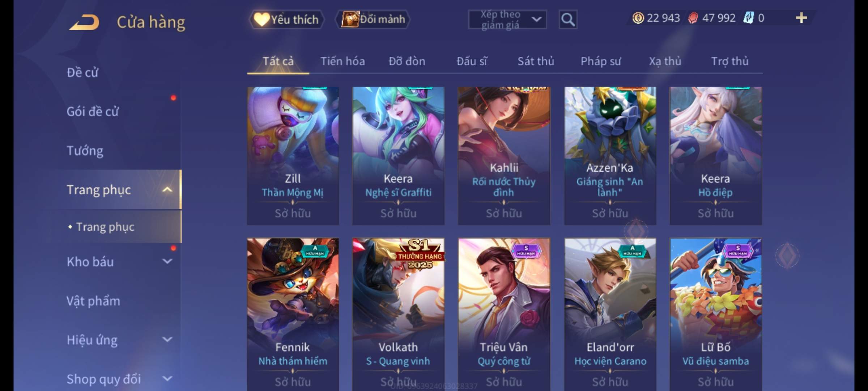
Task: Open the Xếp theo giảm giá dropdown
Action: click(x=507, y=20)
